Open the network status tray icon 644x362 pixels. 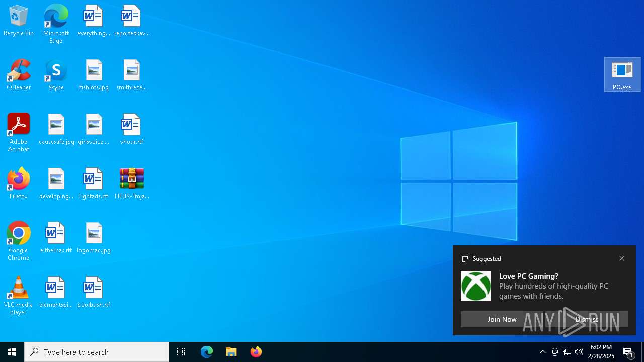coord(567,352)
